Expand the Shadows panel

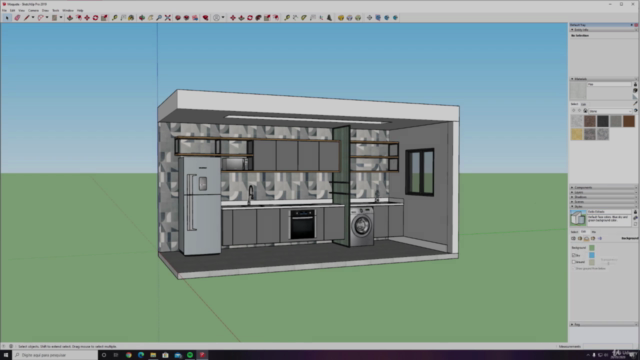[603, 197]
